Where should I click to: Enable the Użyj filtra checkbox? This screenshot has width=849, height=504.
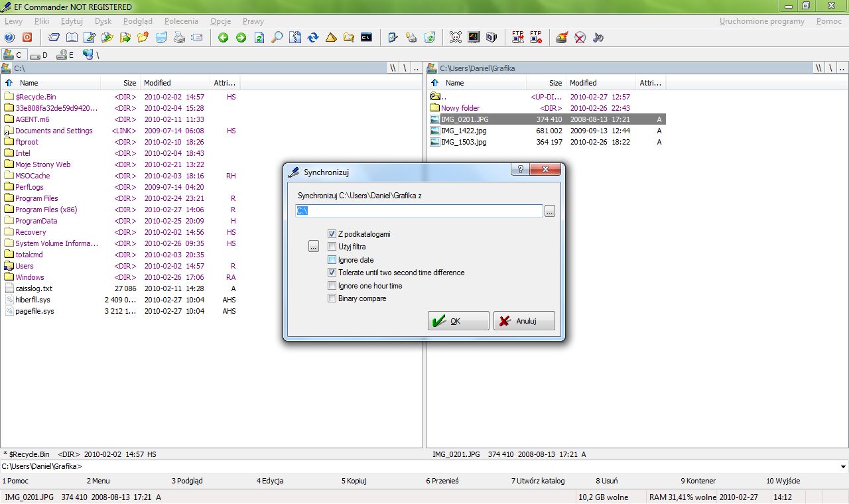[x=332, y=247]
